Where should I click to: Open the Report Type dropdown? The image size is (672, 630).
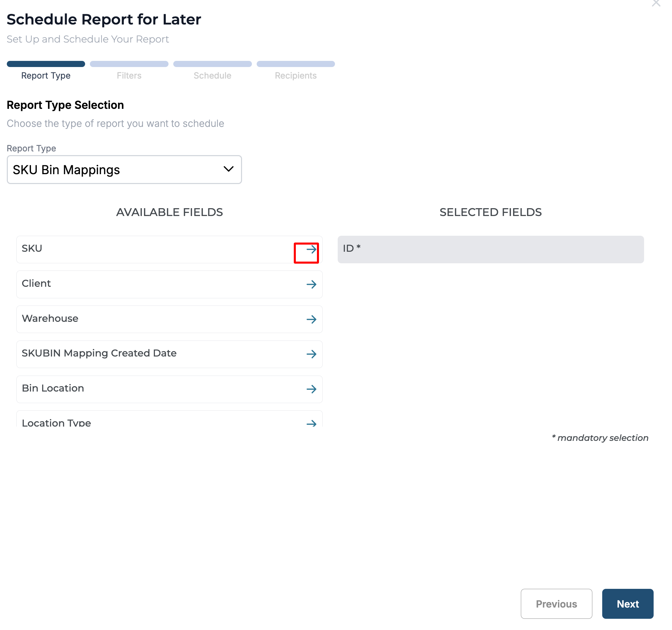124,170
